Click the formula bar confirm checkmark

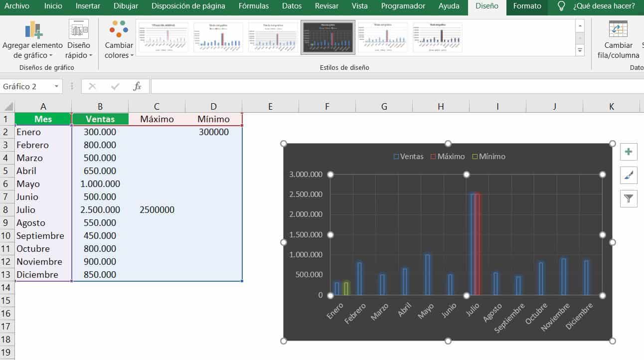115,86
